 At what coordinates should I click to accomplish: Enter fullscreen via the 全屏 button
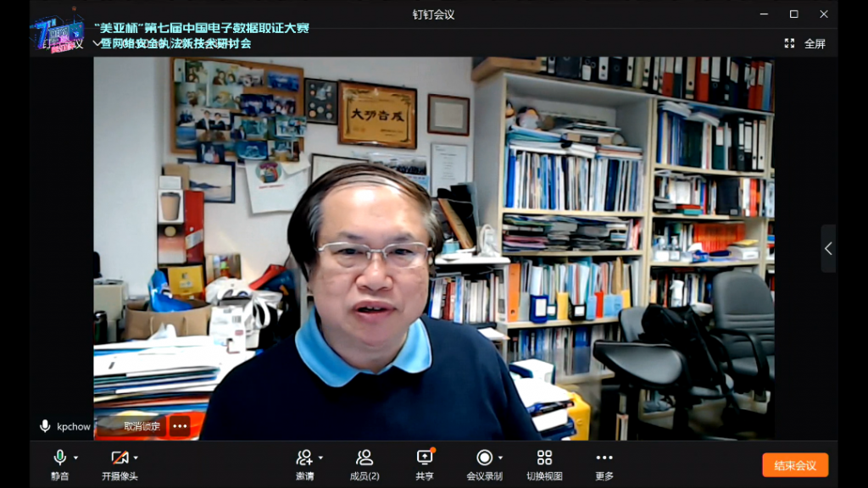pos(805,44)
